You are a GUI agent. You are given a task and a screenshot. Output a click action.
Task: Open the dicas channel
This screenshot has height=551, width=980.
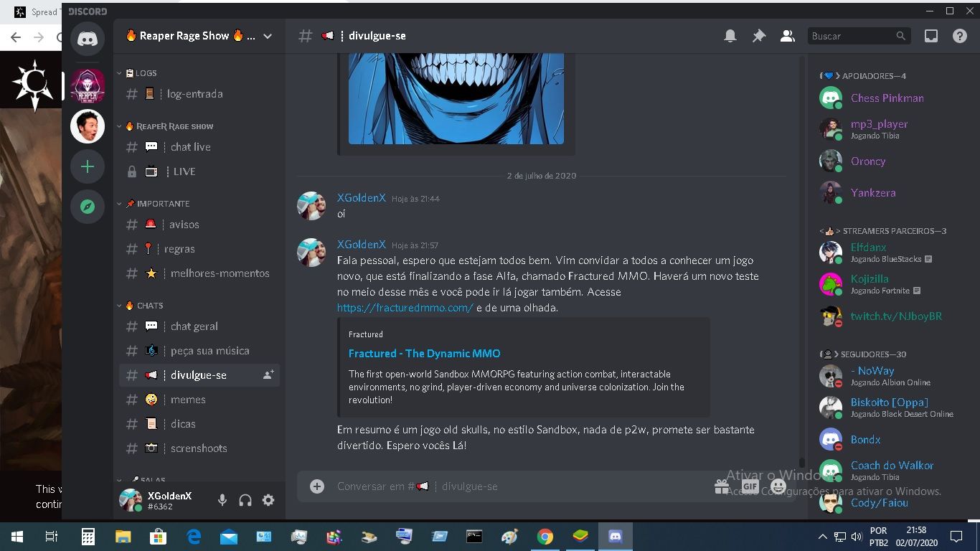(199, 424)
